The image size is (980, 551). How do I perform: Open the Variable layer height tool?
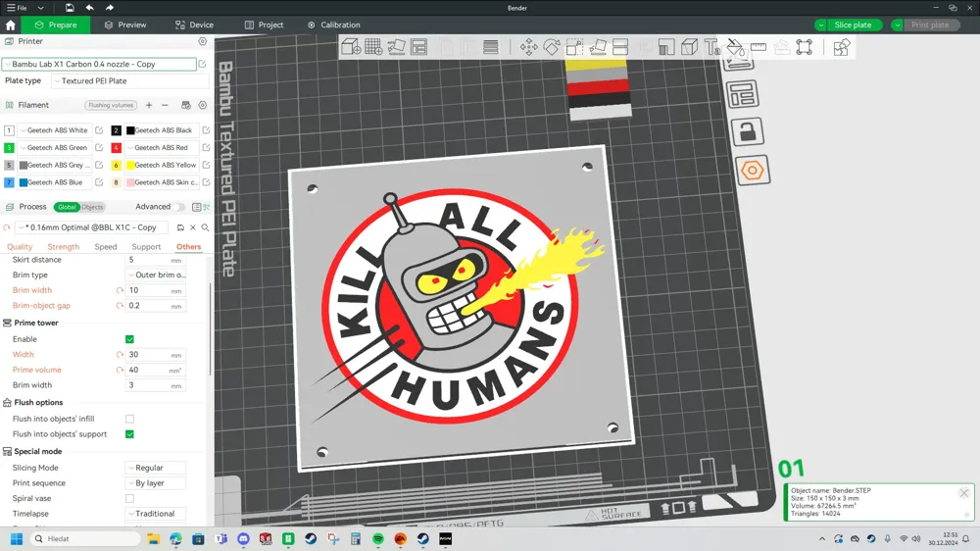pos(491,47)
